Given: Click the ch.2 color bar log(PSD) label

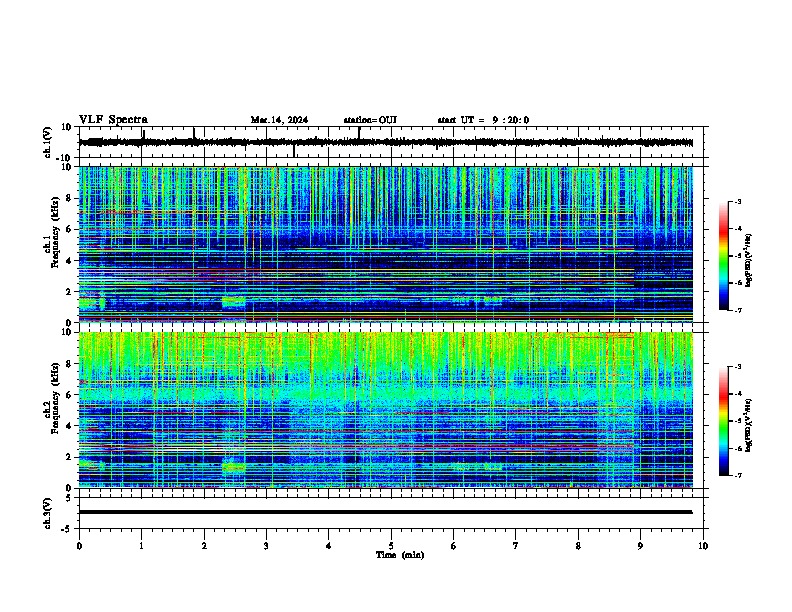Looking at the screenshot, I should click(x=749, y=426).
